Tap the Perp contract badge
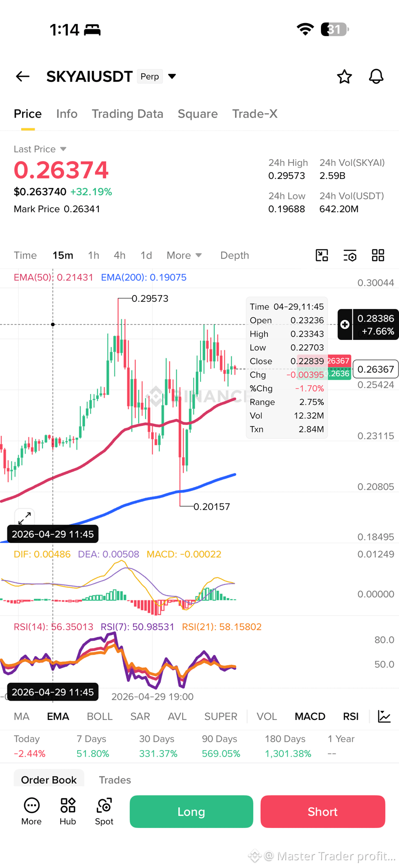 (150, 76)
